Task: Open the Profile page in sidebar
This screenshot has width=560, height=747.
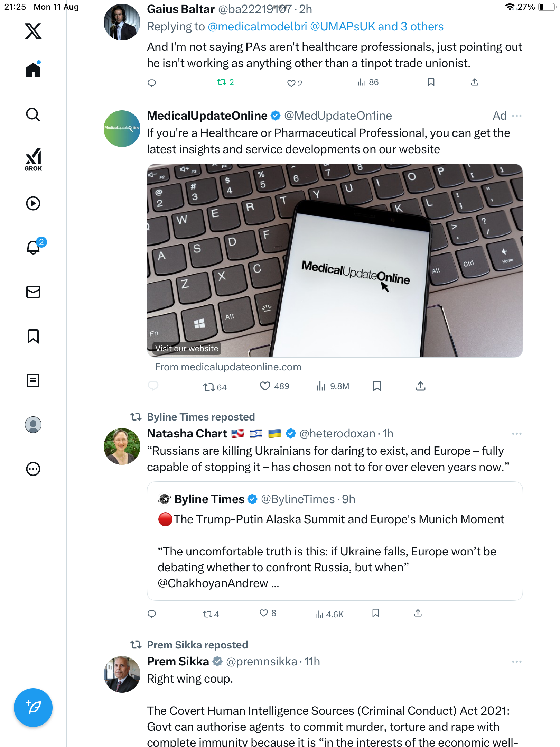Action: (33, 425)
